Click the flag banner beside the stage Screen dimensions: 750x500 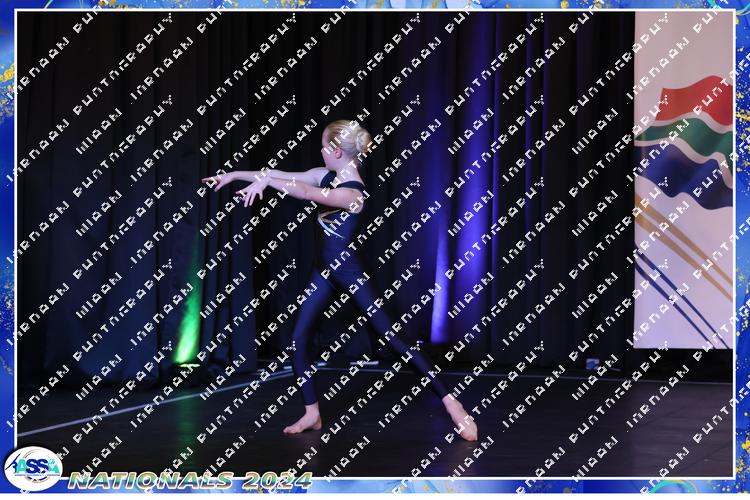click(683, 180)
